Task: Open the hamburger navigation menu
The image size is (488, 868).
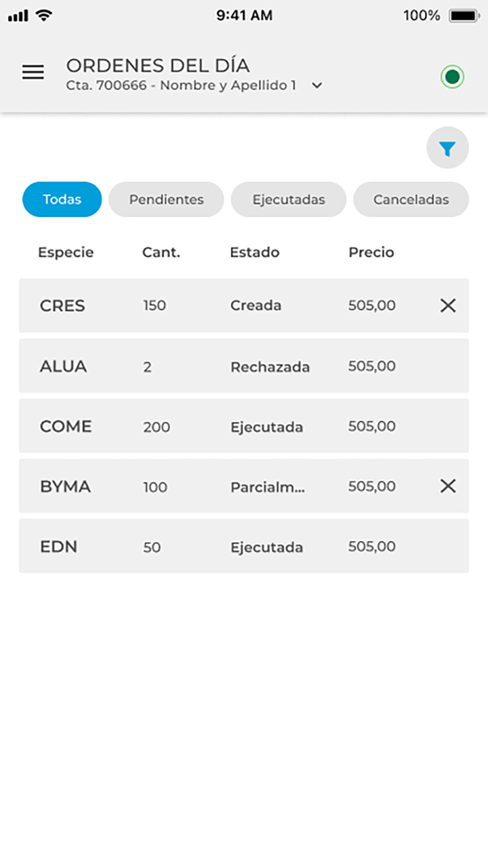Action: point(33,73)
